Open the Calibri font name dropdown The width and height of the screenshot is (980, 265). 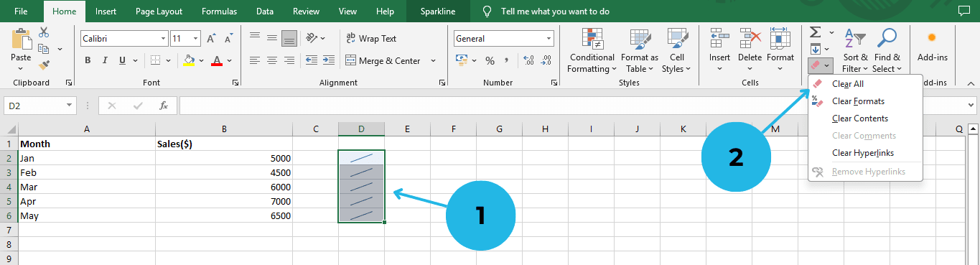(x=163, y=39)
